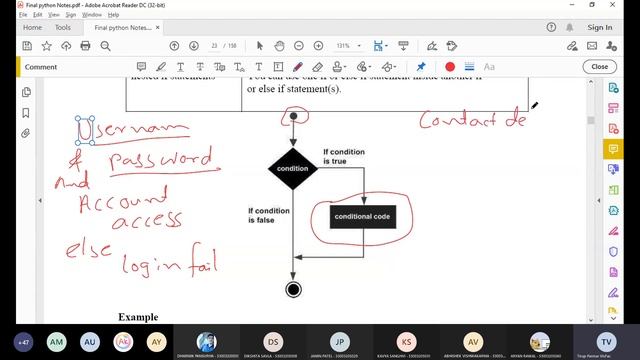Screen dimensions: 640x360
Task: Open the attach file paperclip dropdown
Action: pyautogui.click(x=364, y=67)
